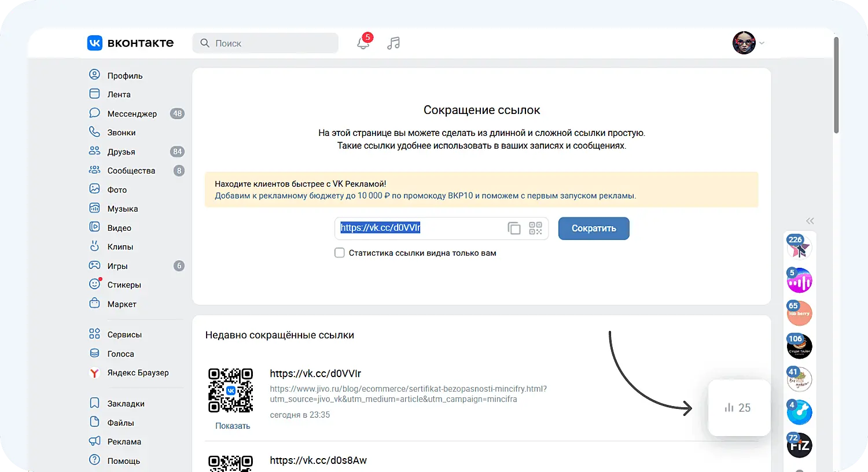Open the Стикеры smiley icon

[94, 284]
